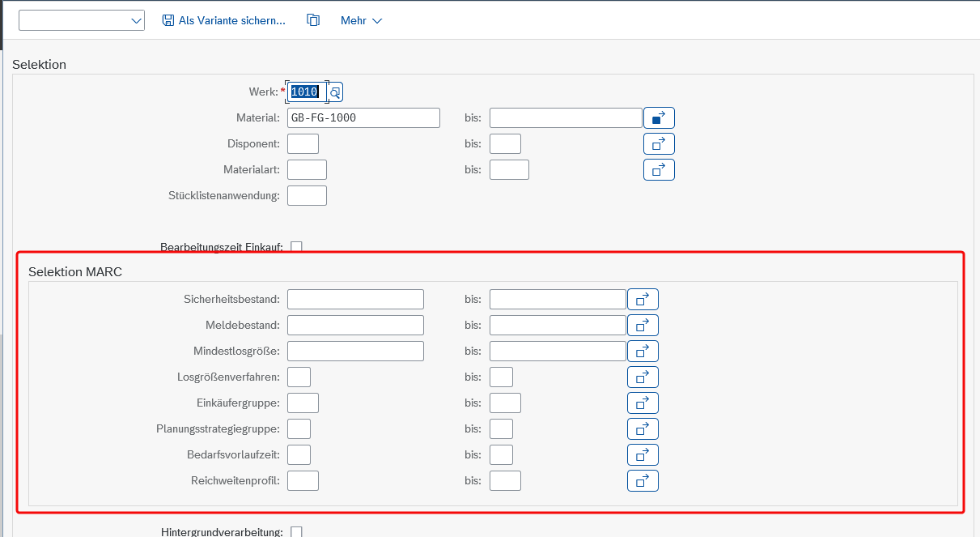Image resolution: width=980 pixels, height=537 pixels.
Task: Open multiple selection for Bedarfsvorlaufzeit
Action: 643,455
